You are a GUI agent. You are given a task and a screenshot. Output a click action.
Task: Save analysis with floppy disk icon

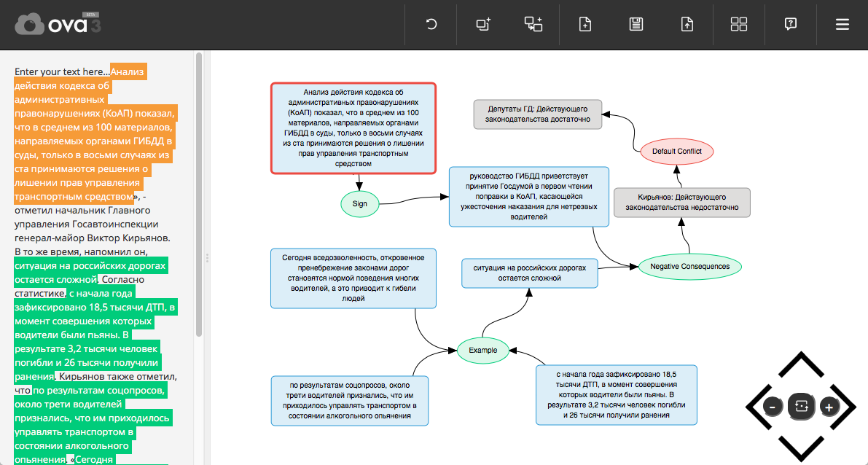pos(636,24)
